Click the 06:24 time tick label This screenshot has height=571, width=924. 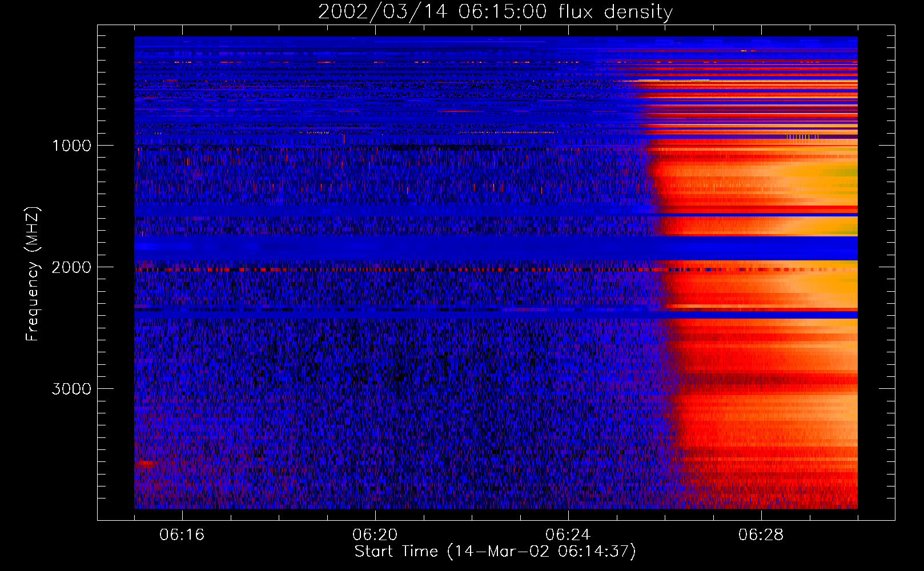(x=568, y=535)
